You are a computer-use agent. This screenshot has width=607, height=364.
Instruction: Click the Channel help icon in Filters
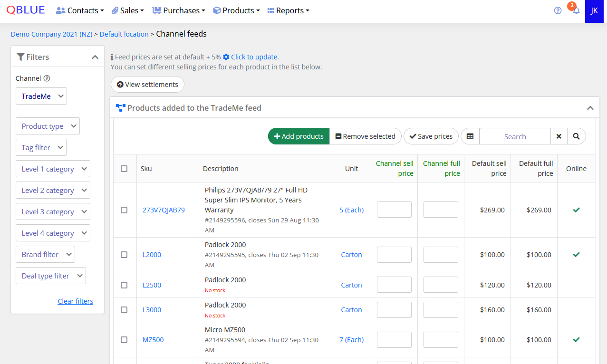coord(47,78)
